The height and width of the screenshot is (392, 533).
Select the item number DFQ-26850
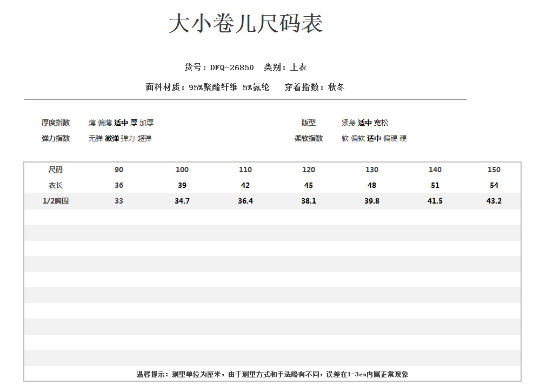232,67
